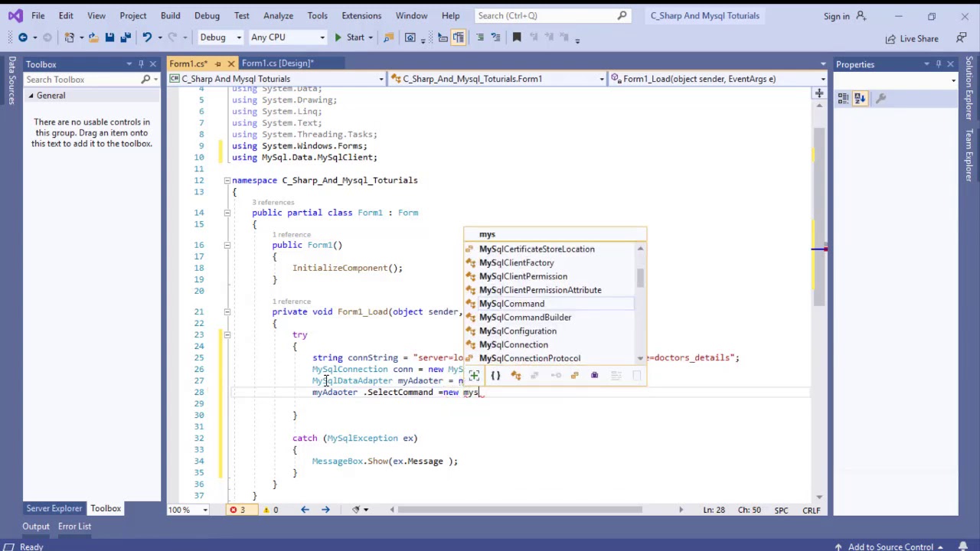Click the Properties panel Categorized icon

point(843,98)
